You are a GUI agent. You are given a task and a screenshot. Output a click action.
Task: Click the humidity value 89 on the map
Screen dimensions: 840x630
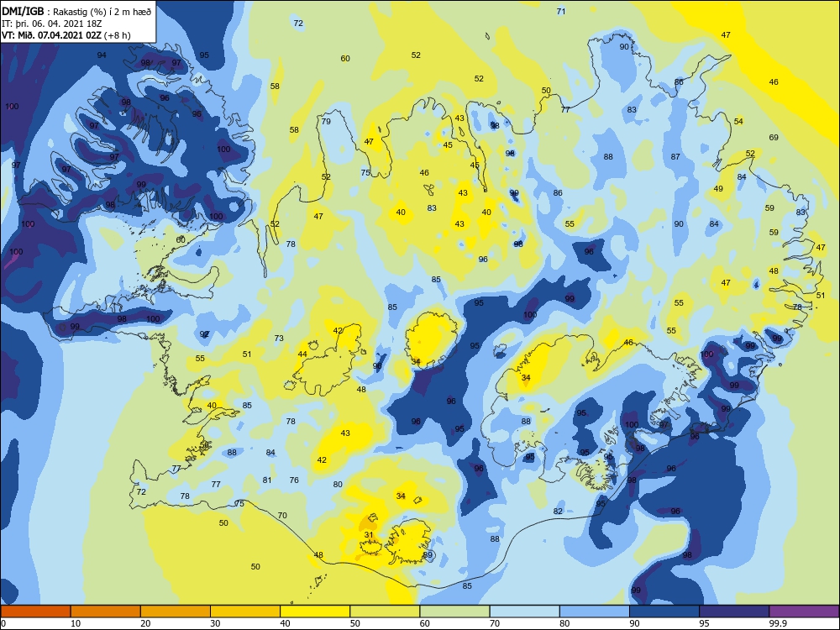point(428,555)
